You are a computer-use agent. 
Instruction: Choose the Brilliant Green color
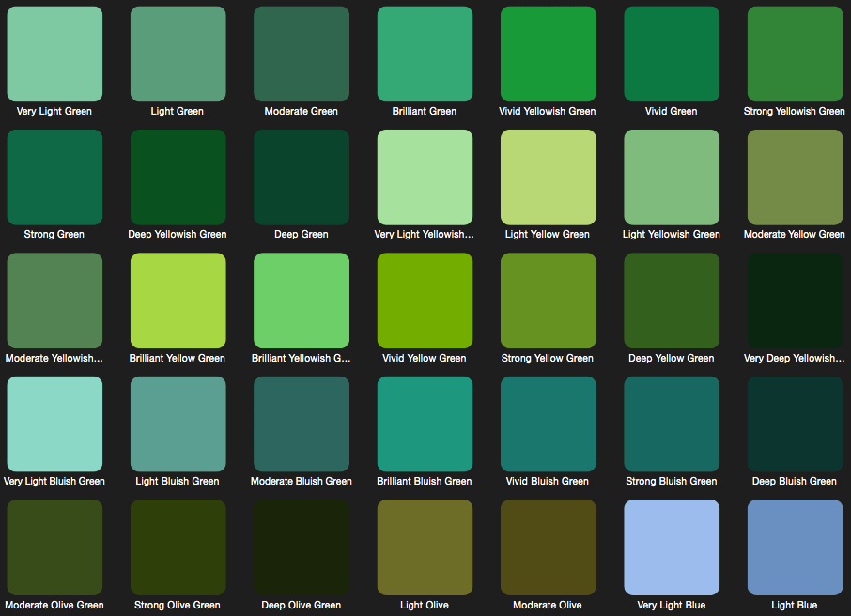click(425, 54)
